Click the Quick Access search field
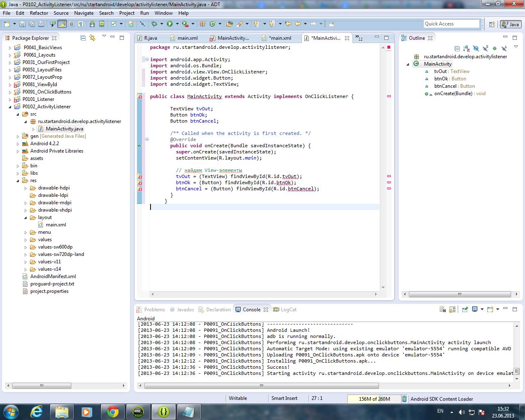Image resolution: width=525 pixels, height=420 pixels. (451, 24)
